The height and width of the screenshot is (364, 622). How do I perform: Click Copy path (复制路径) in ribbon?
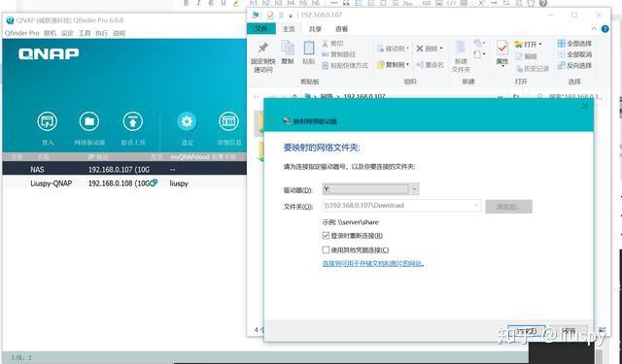click(338, 54)
